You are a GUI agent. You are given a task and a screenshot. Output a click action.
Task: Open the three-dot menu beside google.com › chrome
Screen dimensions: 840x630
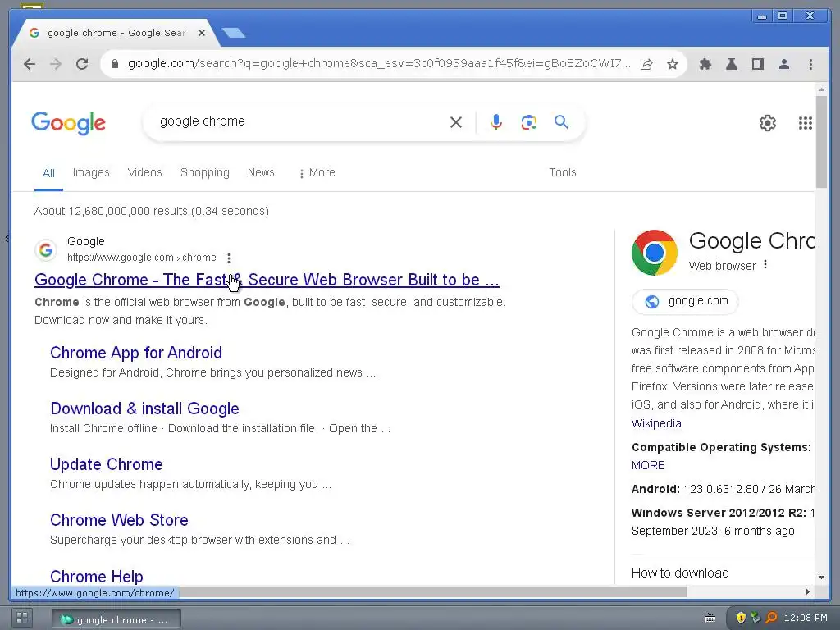[x=229, y=258]
